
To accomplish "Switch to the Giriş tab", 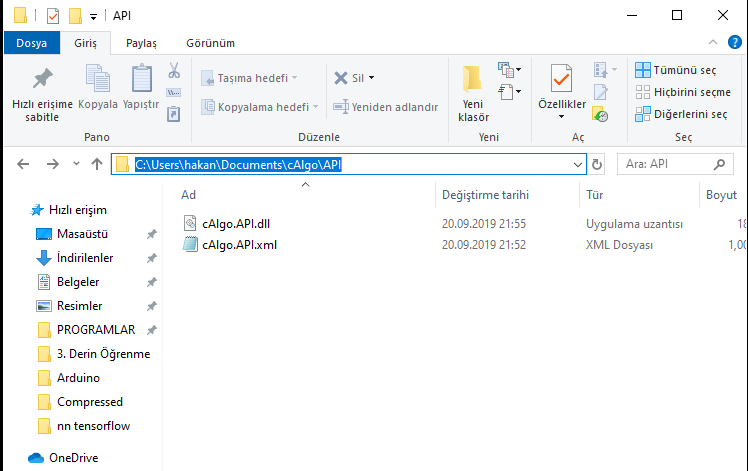I will click(x=85, y=43).
